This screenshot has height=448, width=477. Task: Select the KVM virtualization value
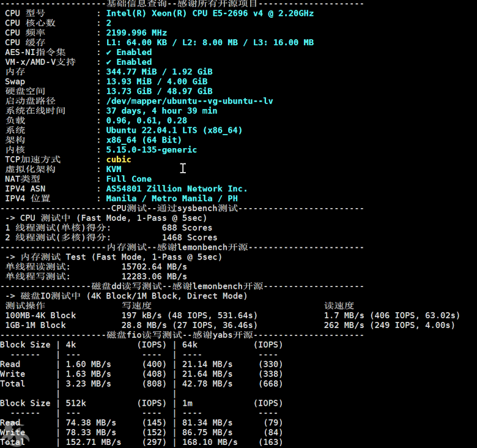pyautogui.click(x=114, y=170)
